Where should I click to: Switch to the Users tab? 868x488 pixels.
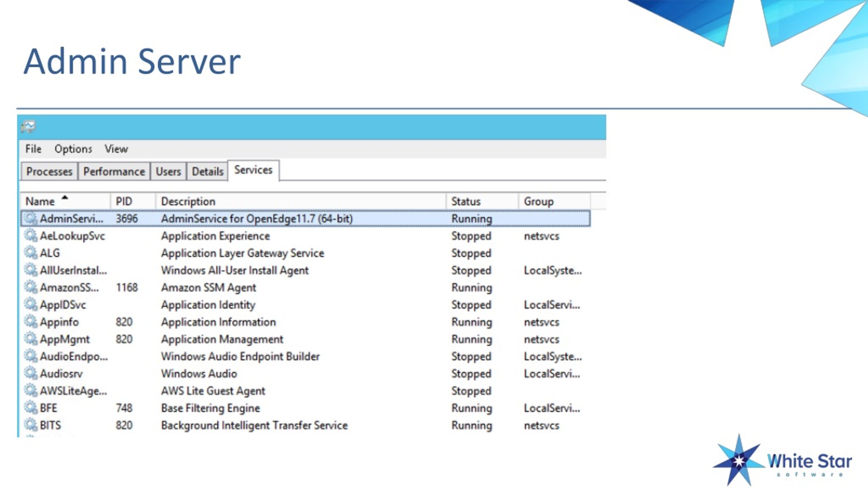(x=168, y=171)
